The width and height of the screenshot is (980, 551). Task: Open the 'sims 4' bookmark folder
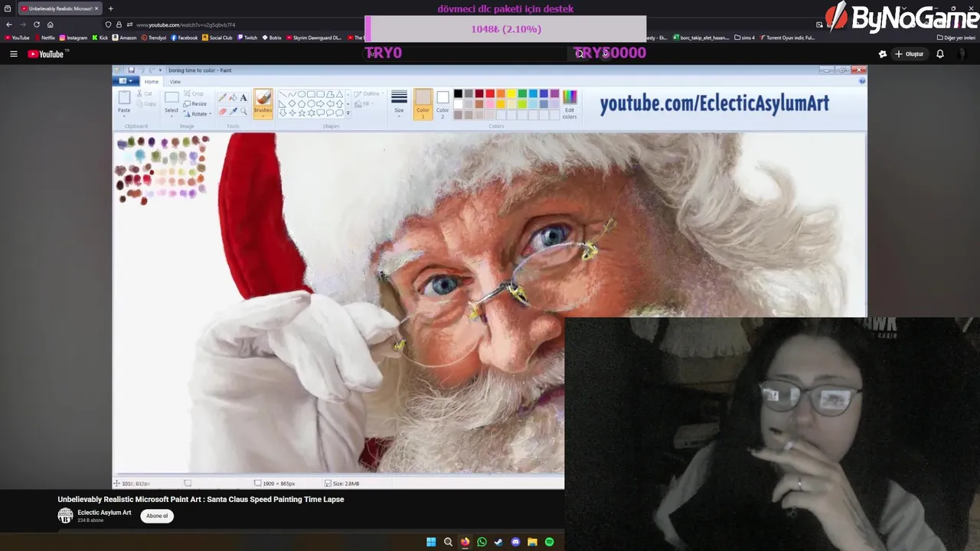(x=744, y=37)
